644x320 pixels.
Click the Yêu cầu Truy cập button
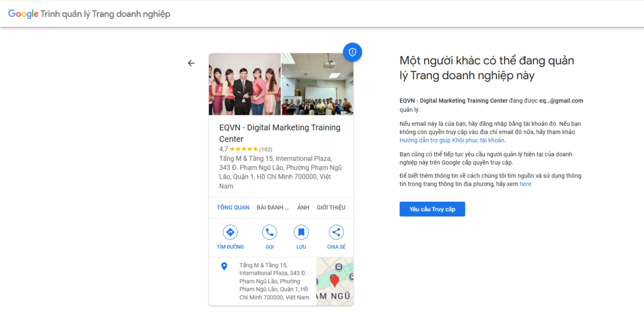coord(432,209)
